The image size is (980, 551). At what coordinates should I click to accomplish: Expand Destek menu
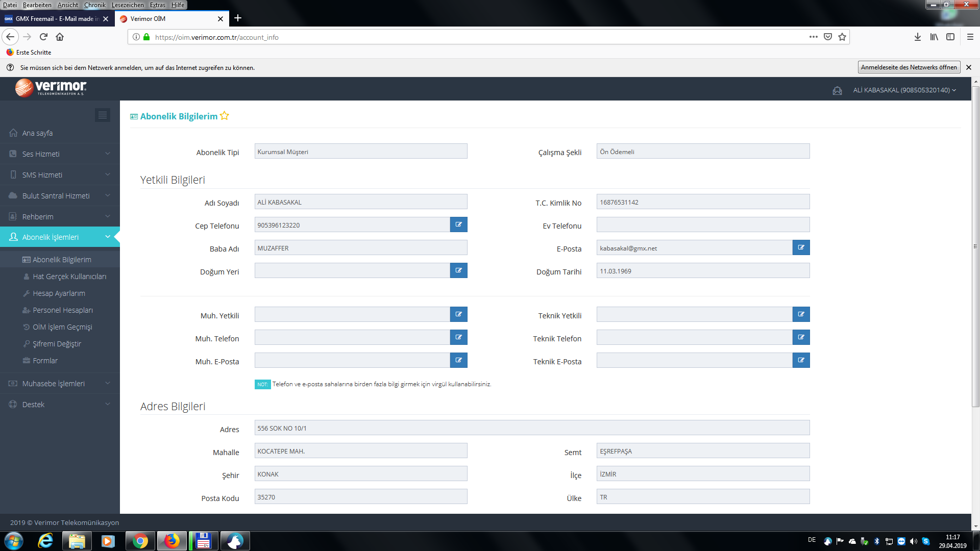[x=60, y=404]
